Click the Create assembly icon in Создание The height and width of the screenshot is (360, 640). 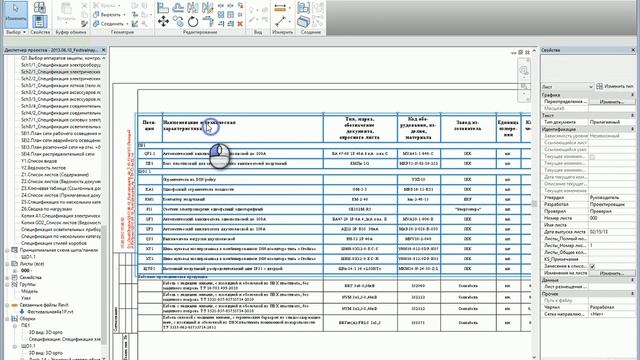tap(303, 7)
